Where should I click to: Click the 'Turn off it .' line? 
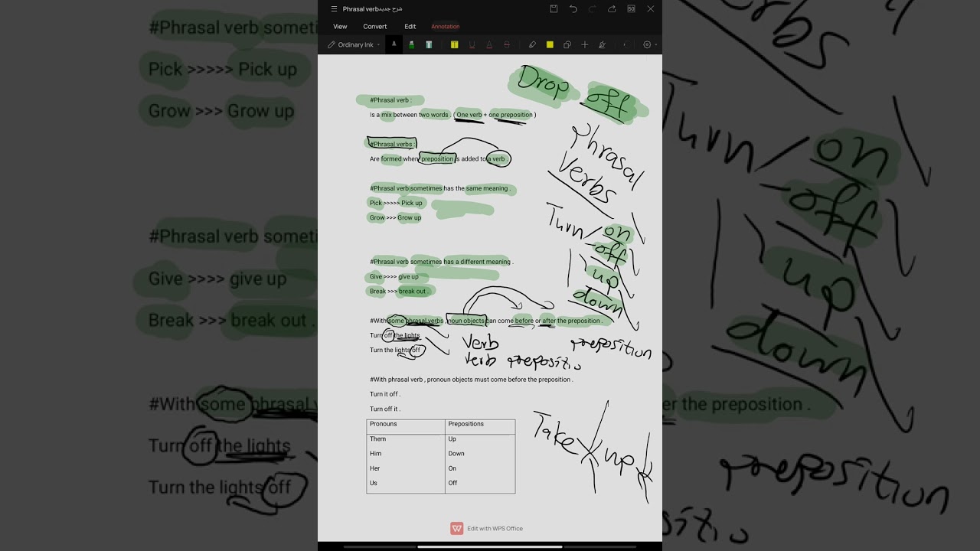pyautogui.click(x=385, y=409)
